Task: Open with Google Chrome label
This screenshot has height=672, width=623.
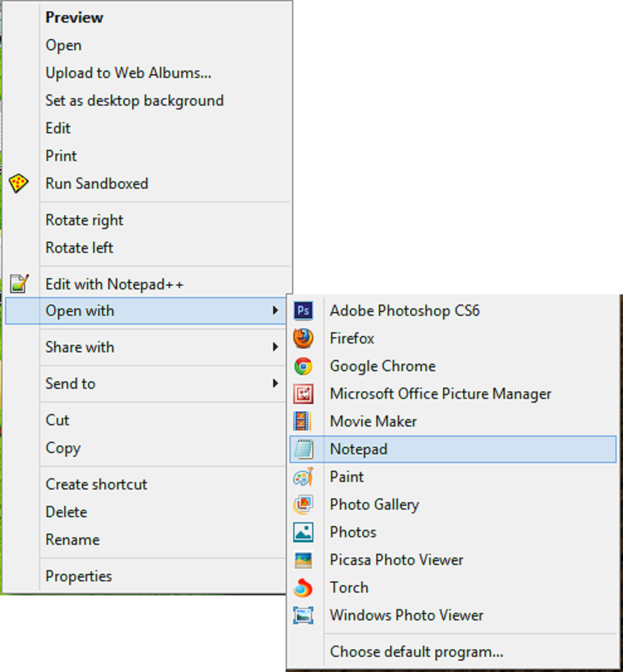Action: pyautogui.click(x=383, y=366)
